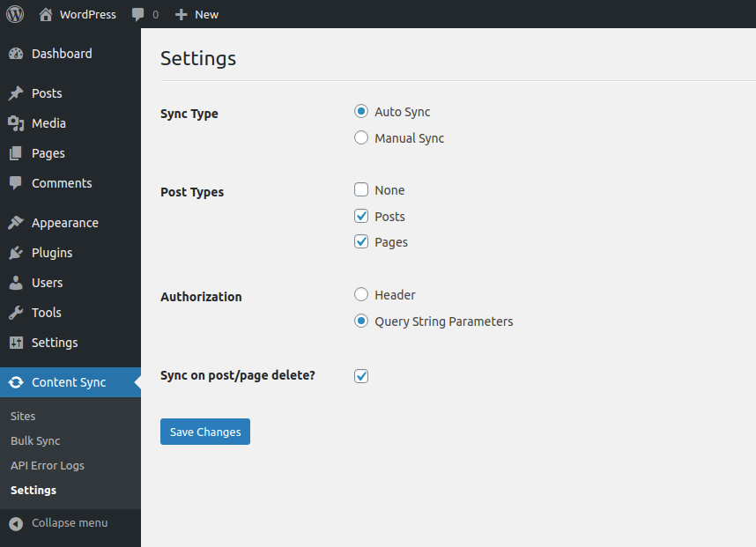Screen dimensions: 756x547
Task: Click the Save Changes button
Action: click(205, 432)
